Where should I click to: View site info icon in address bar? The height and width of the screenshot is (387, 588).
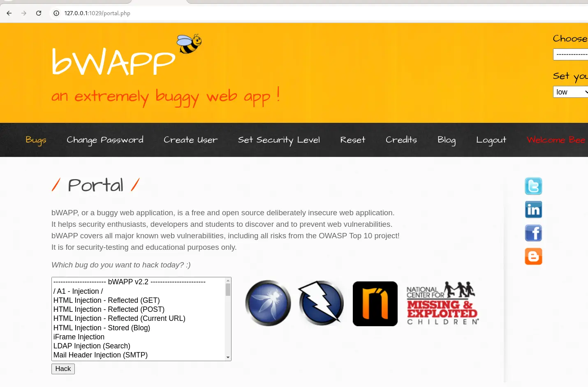56,13
